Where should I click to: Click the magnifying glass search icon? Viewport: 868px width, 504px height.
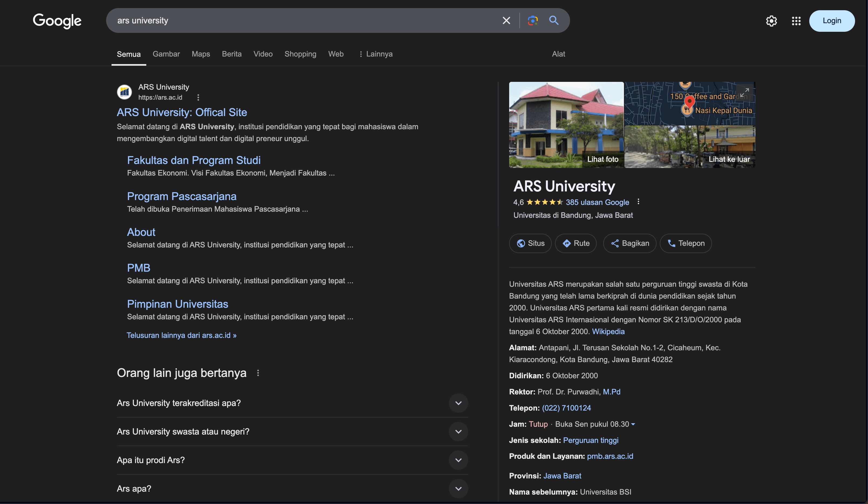[x=554, y=20]
